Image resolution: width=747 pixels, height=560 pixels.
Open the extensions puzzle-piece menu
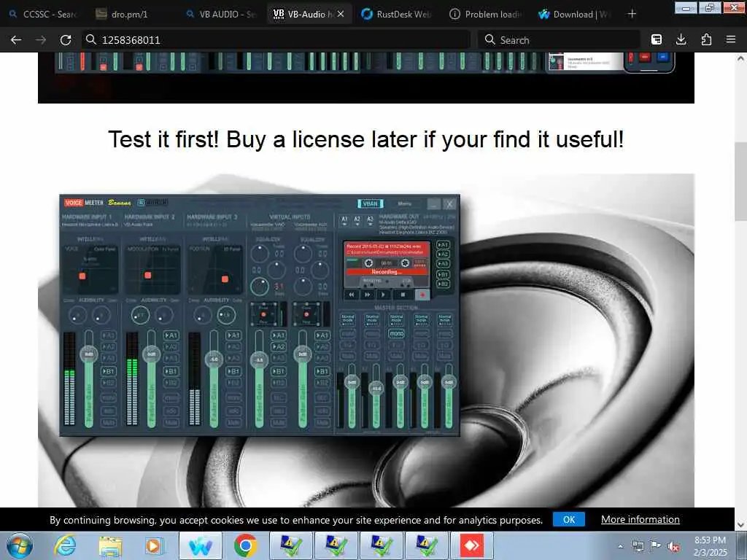[x=706, y=39]
